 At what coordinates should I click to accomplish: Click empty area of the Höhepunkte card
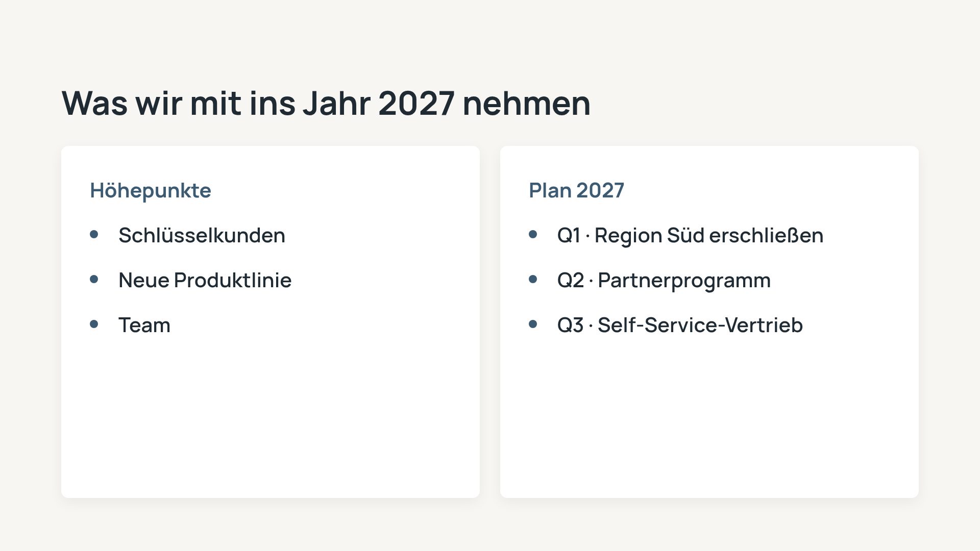[x=271, y=418]
